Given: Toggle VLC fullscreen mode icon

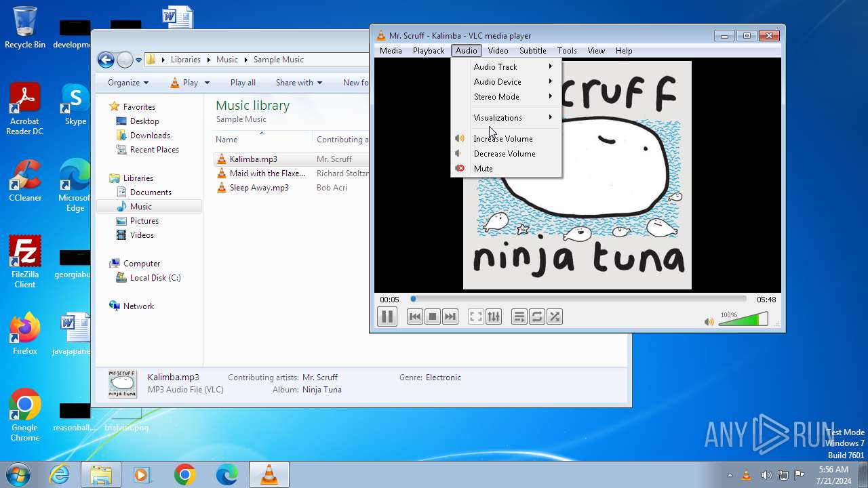Looking at the screenshot, I should click(476, 317).
